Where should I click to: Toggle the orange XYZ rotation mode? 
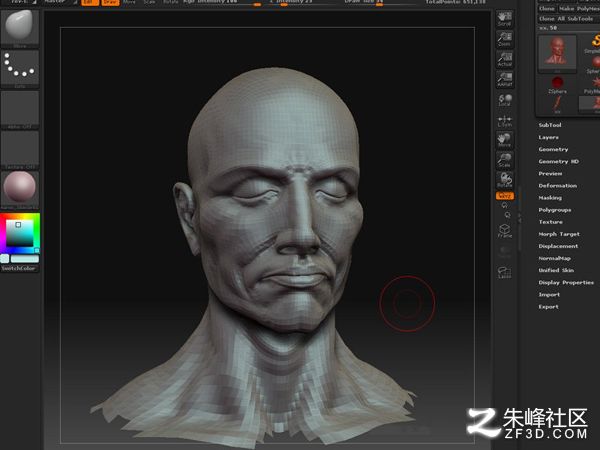(x=505, y=196)
